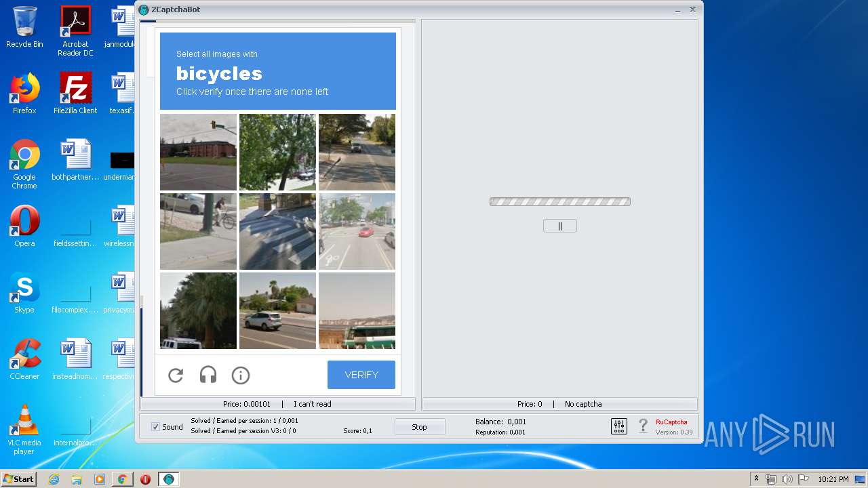Open the File Explorer taskbar icon
Viewport: 868px width, 488px height.
pyautogui.click(x=77, y=479)
